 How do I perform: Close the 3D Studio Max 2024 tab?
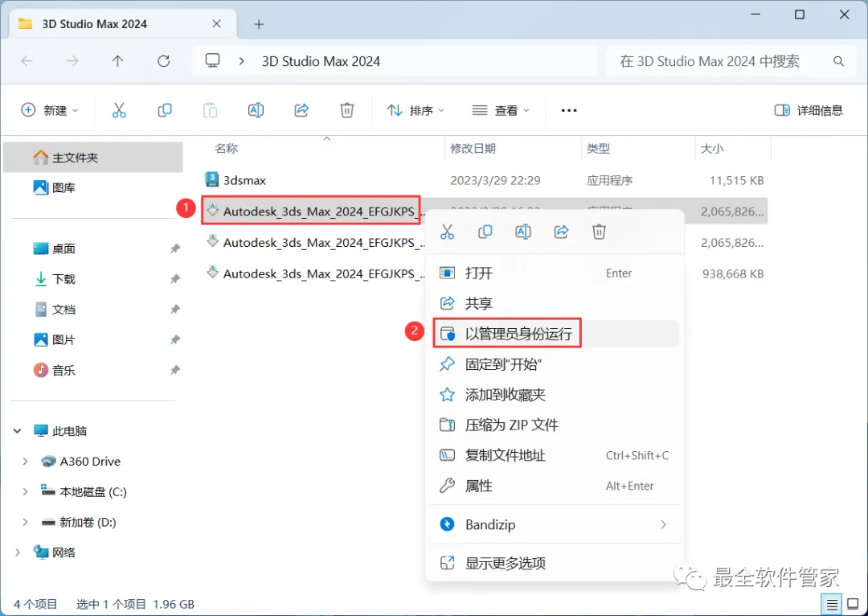point(216,24)
